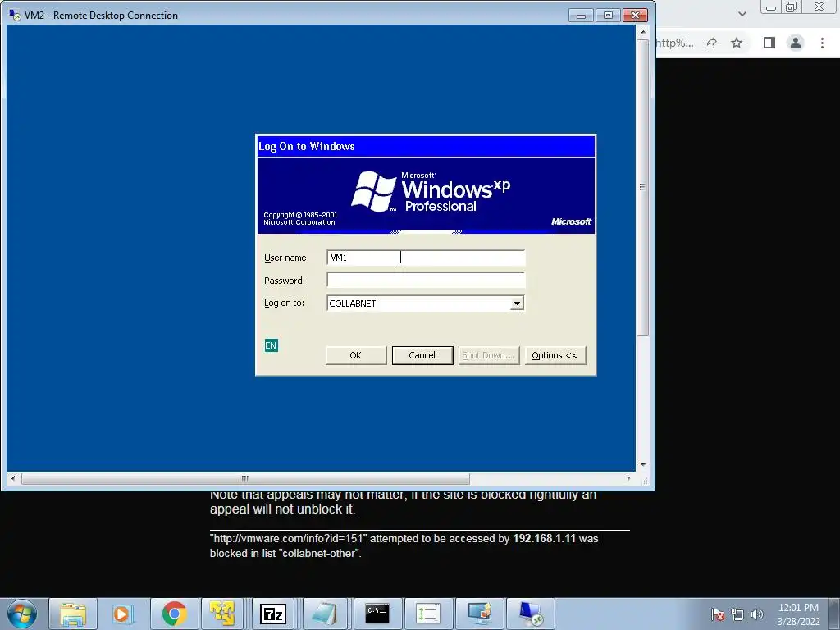The image size is (840, 630).
Task: Open Windows Explorer from the taskbar
Action: coord(73,614)
